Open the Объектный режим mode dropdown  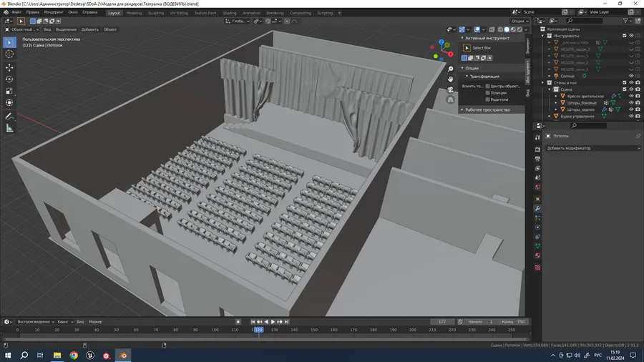21,29
